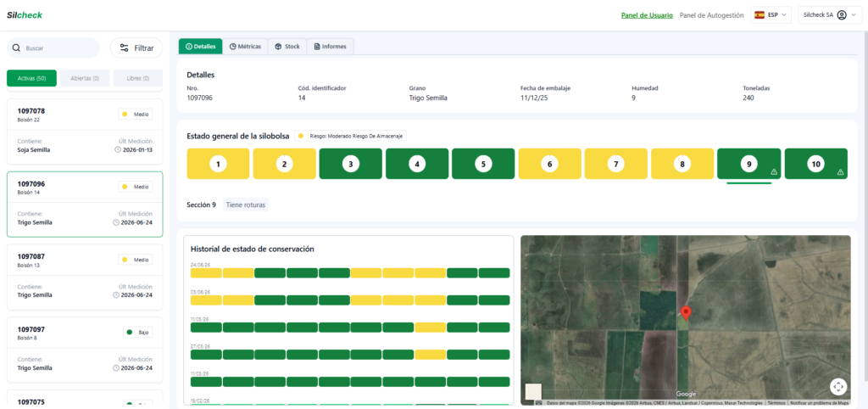Click the Tiene roturas tag
868x409 pixels.
tap(246, 205)
